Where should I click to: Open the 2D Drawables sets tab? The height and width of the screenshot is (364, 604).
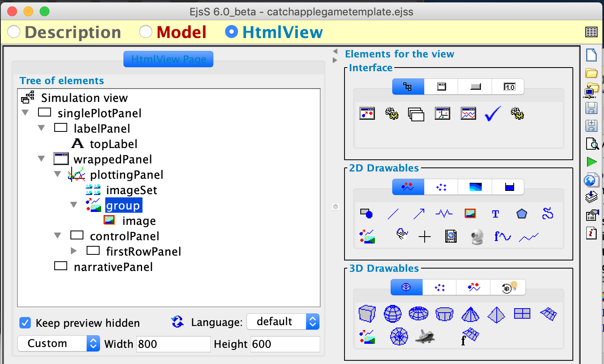click(x=442, y=187)
